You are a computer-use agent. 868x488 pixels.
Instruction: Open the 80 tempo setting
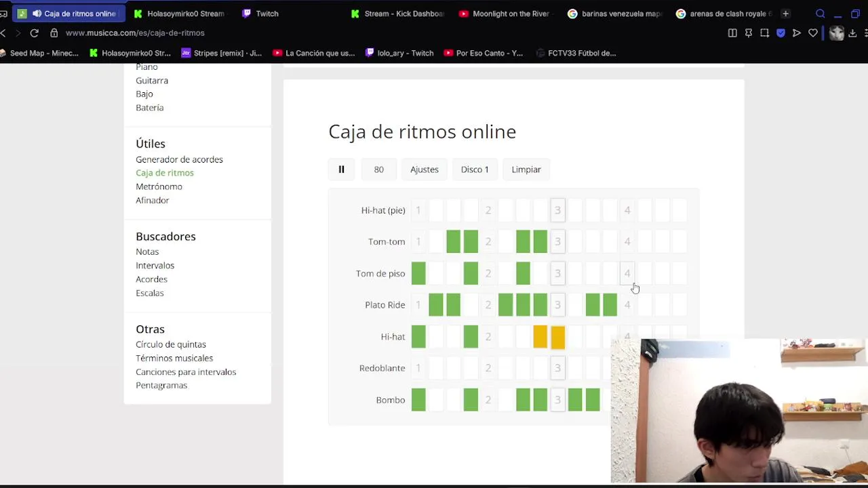(x=378, y=169)
